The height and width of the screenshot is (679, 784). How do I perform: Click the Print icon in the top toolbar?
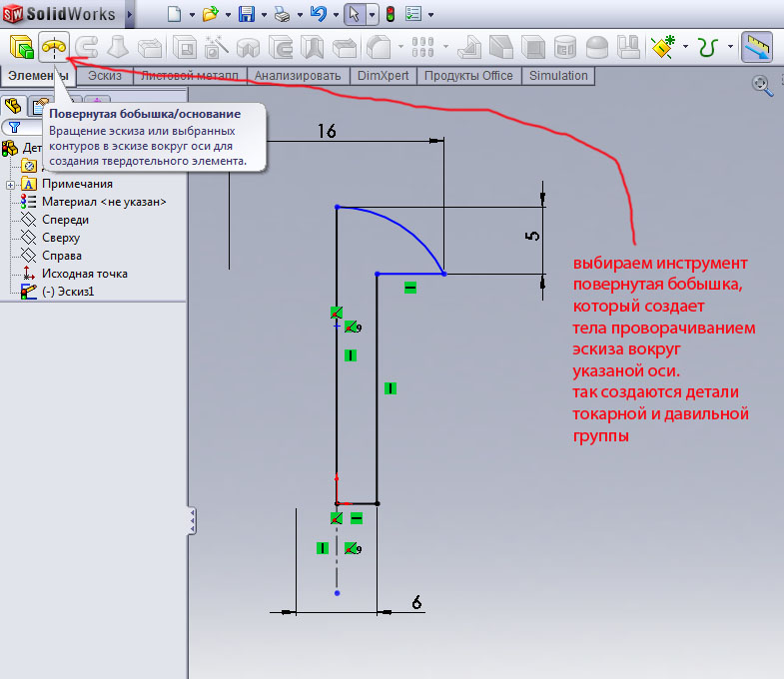pos(282,14)
